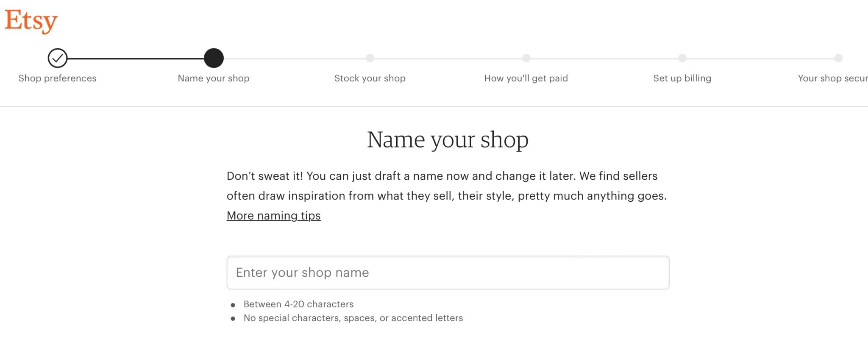This screenshot has width=868, height=342.
Task: Click the Your shop security progress dot
Action: (838, 58)
